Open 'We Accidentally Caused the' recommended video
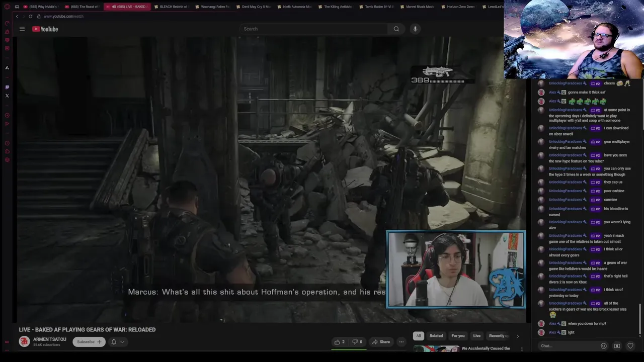 tap(486, 348)
